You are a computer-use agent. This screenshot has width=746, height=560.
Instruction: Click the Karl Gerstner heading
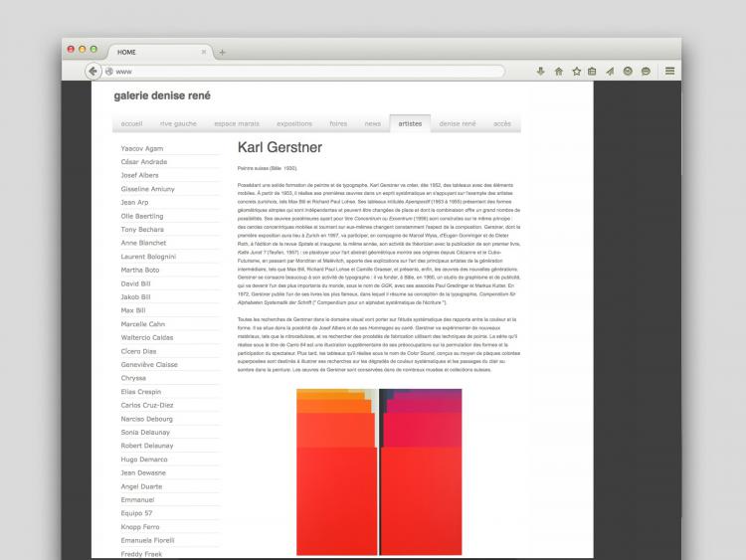(280, 147)
